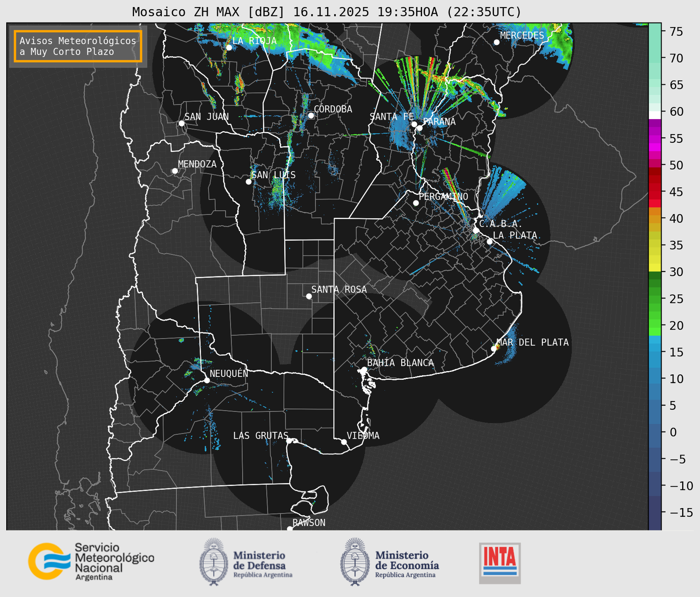This screenshot has height=597, width=700.
Task: Click the Viedma city marker dot
Action: pyautogui.click(x=344, y=442)
